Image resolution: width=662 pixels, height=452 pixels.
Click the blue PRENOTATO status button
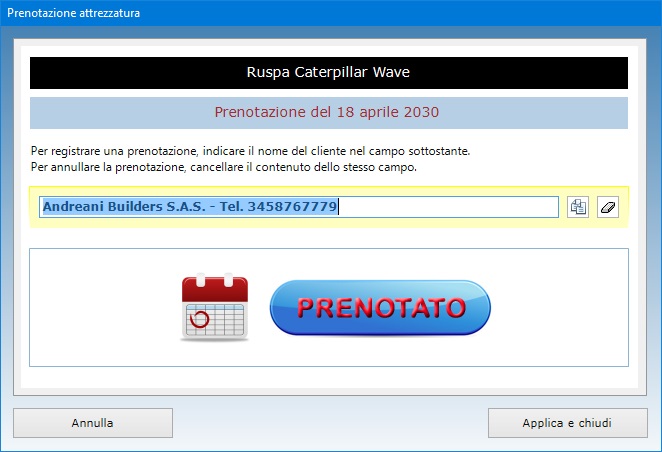380,307
